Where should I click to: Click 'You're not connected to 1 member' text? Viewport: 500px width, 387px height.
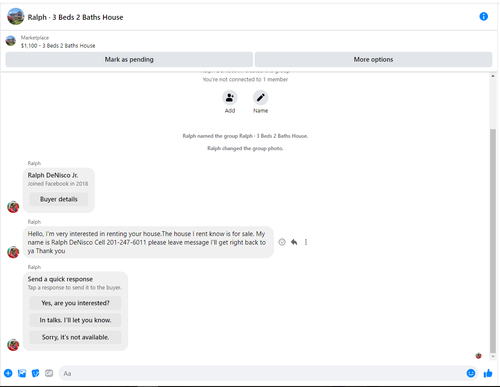click(x=245, y=79)
